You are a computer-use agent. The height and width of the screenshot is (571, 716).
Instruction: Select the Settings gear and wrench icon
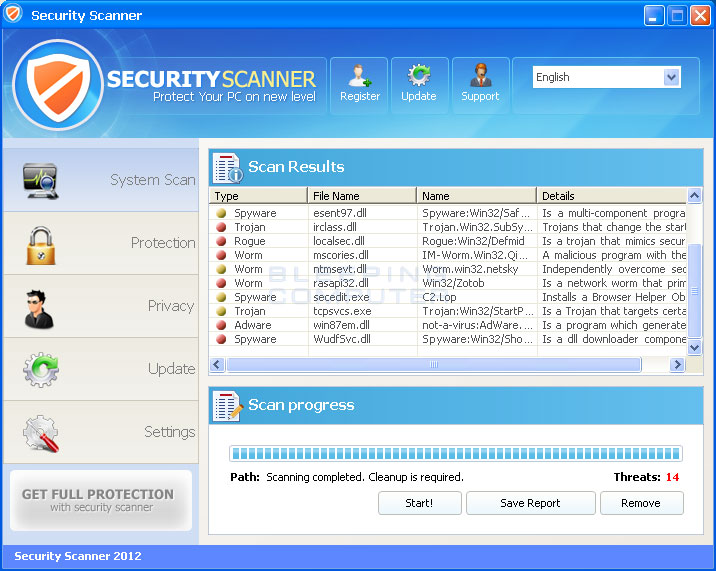coord(41,433)
